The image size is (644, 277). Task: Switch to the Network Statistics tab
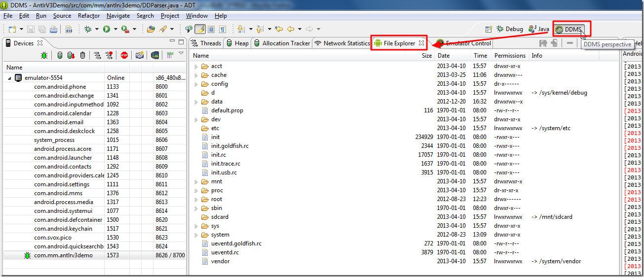342,43
